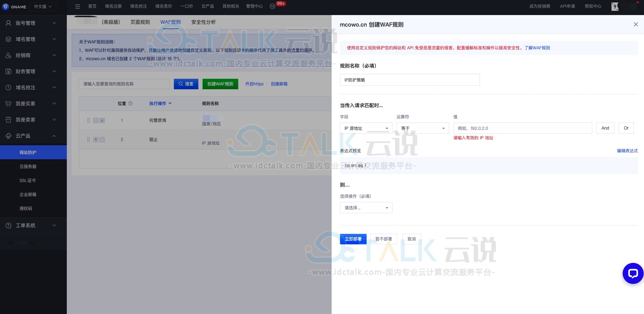Image resolution: width=644 pixels, height=314 pixels.
Task: Grab drag handle of rule row 2
Action: click(x=88, y=140)
